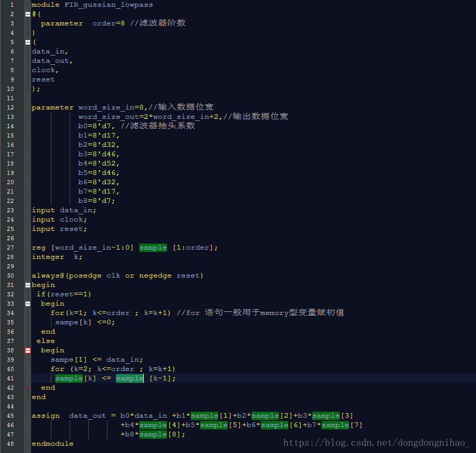Screen dimensions: 476x453
Task: Click '[k-1];' on line 41
Action: click(x=162, y=378)
